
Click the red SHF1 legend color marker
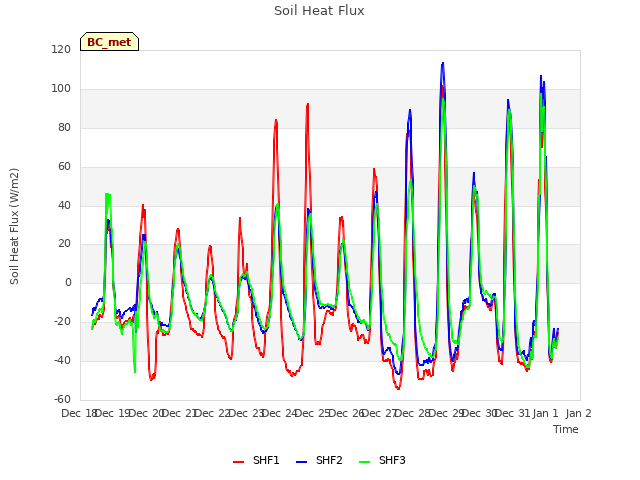pyautogui.click(x=238, y=462)
